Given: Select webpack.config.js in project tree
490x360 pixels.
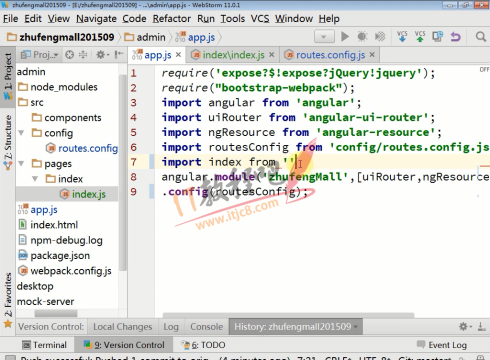Looking at the screenshot, I should tap(65, 271).
